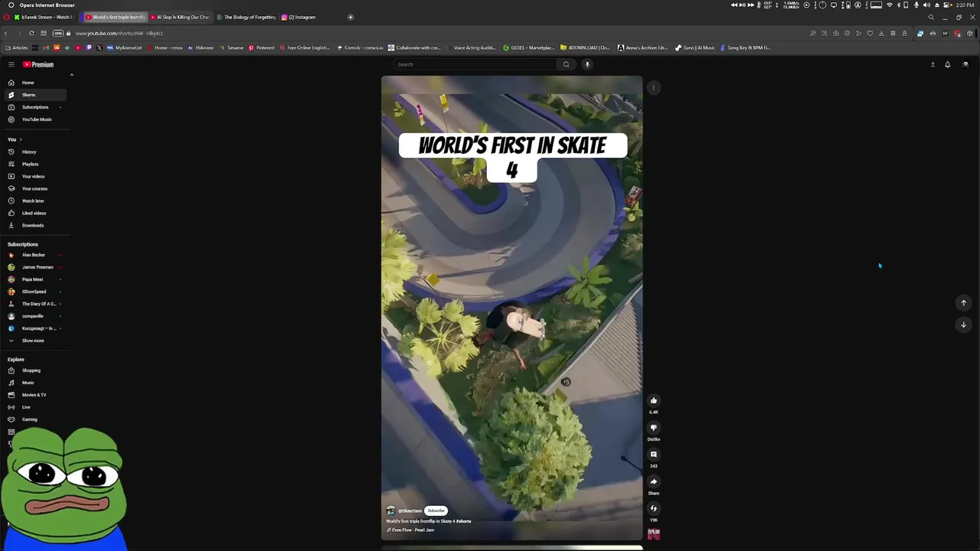Click system tray Wi-Fi icon
The height and width of the screenshot is (551, 980).
[889, 5]
